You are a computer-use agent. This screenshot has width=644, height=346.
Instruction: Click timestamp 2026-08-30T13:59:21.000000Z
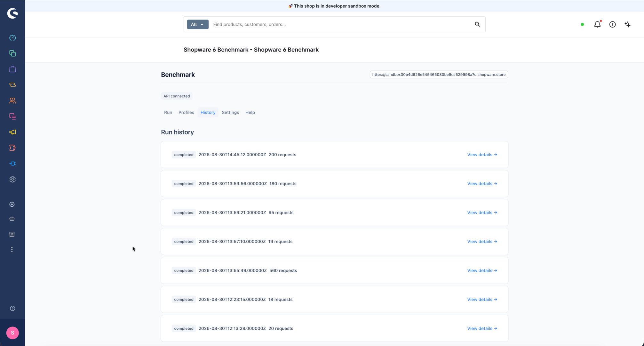coord(232,213)
